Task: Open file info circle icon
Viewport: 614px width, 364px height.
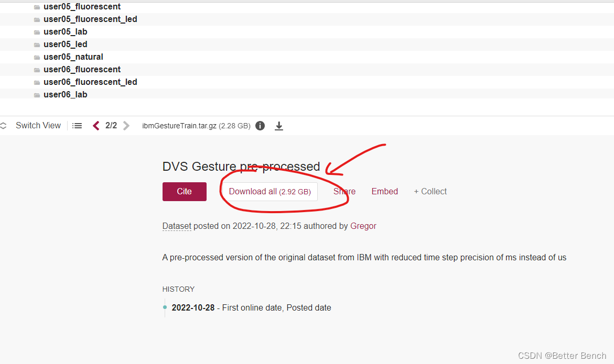Action: (260, 126)
